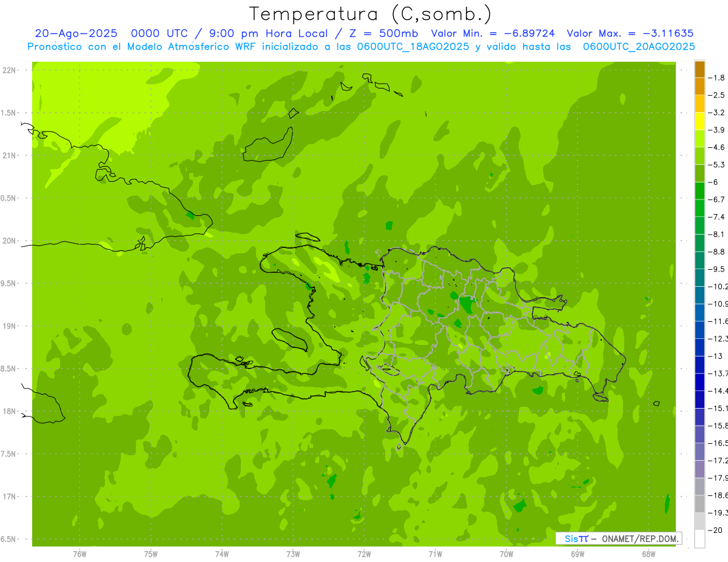The width and height of the screenshot is (728, 562).
Task: Click the '20N' latitude axis label
Action: coord(9,241)
